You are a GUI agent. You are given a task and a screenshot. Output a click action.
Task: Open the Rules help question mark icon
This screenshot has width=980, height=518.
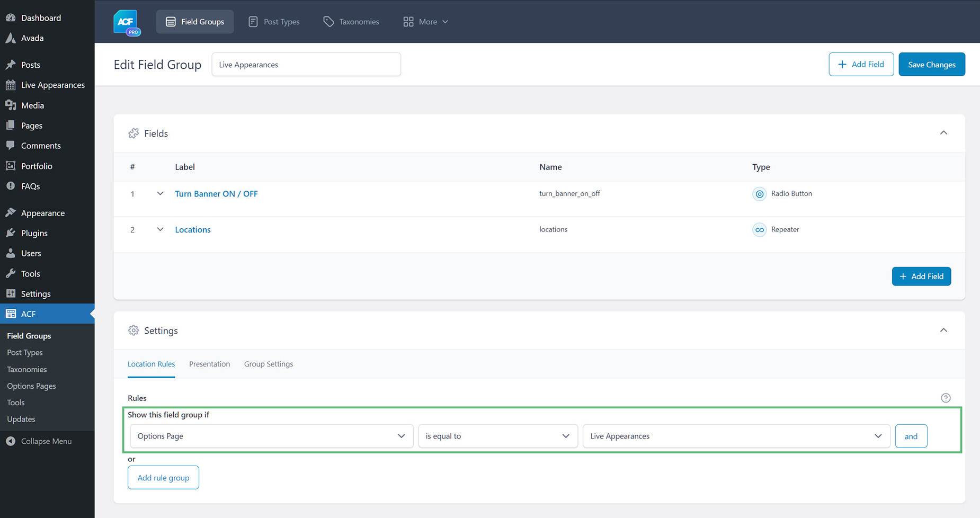point(946,398)
